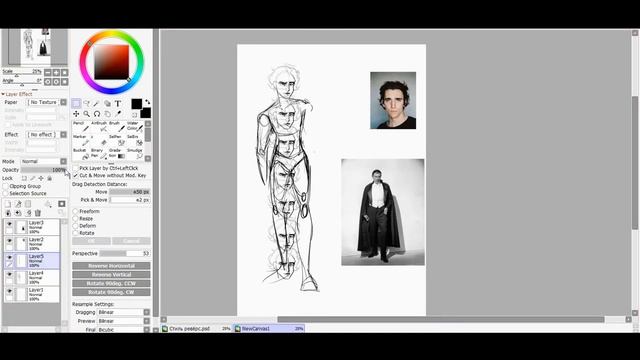Delete the selected layer via trash icon
640x360 pixels.
pos(38,213)
